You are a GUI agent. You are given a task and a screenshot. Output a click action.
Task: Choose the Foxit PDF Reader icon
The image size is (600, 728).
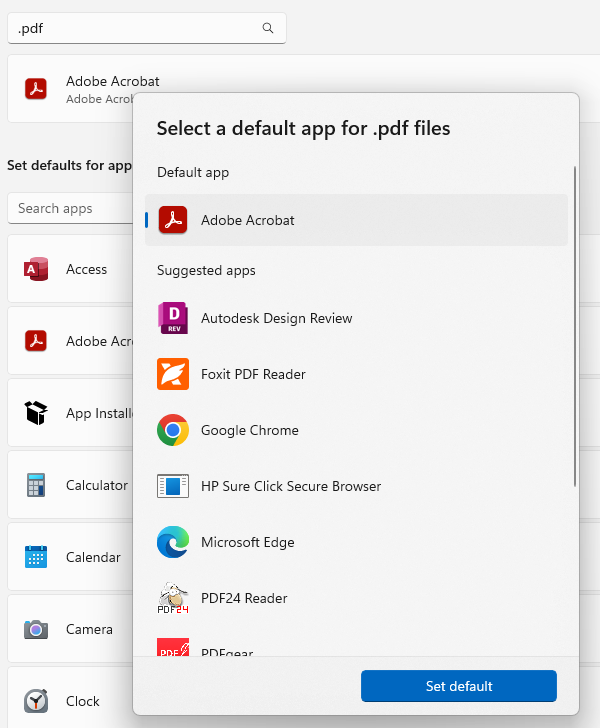(173, 374)
